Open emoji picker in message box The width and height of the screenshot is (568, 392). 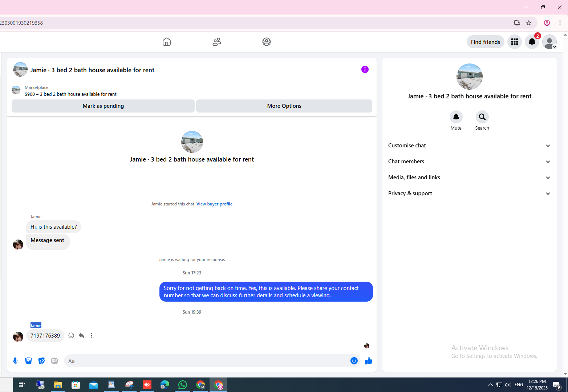(x=354, y=361)
